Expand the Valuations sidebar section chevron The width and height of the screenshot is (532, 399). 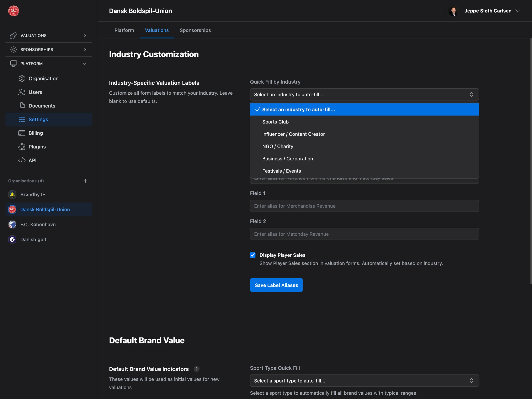pyautogui.click(x=85, y=35)
